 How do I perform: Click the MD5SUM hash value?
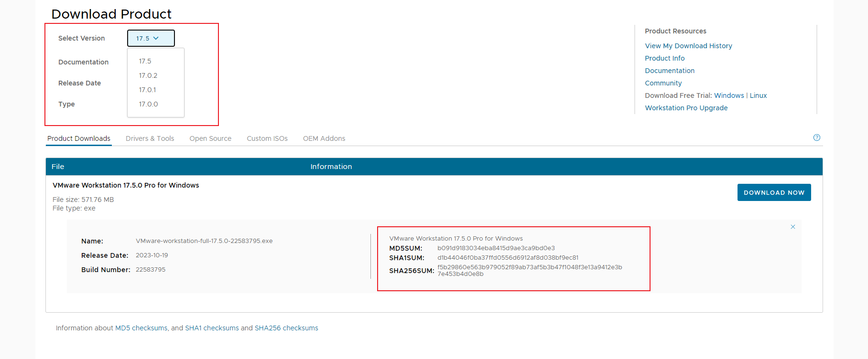496,248
